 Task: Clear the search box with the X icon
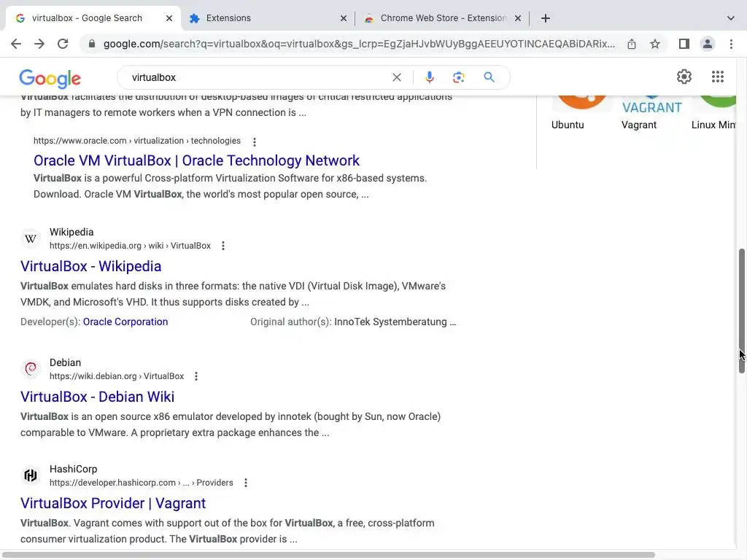click(396, 77)
